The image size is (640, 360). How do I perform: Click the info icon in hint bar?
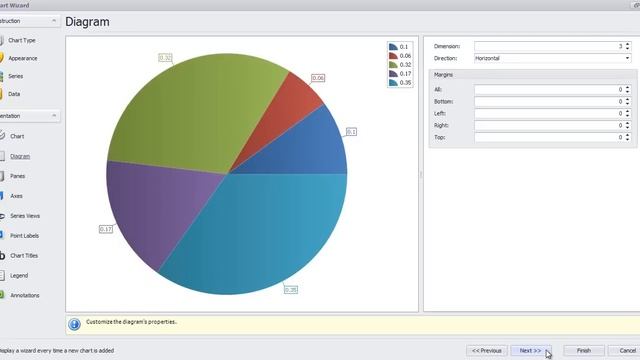(x=74, y=324)
